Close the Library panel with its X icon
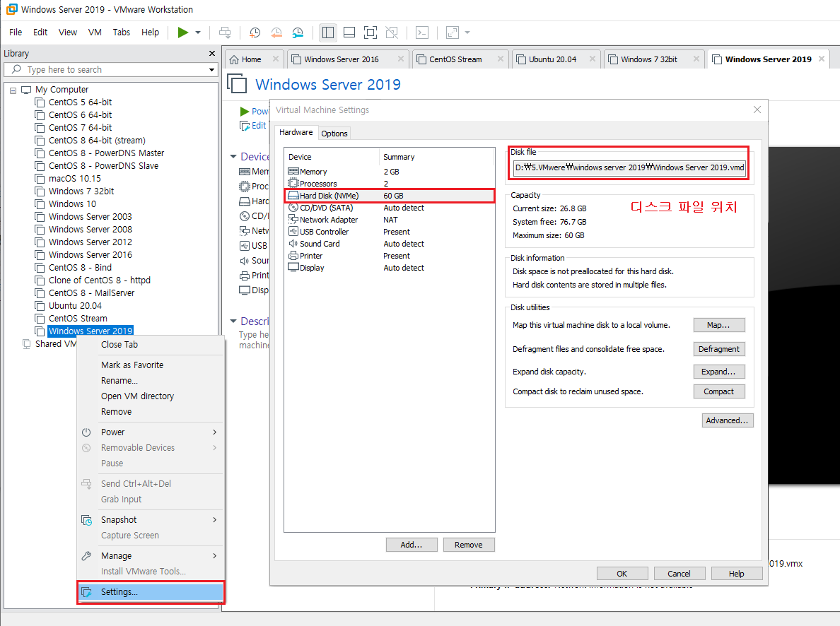Viewport: 840px width, 626px height. coord(212,54)
